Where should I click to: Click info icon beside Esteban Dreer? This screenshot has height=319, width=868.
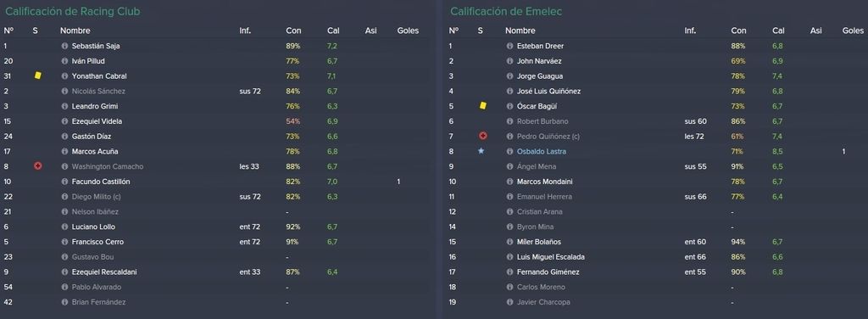[x=509, y=46]
